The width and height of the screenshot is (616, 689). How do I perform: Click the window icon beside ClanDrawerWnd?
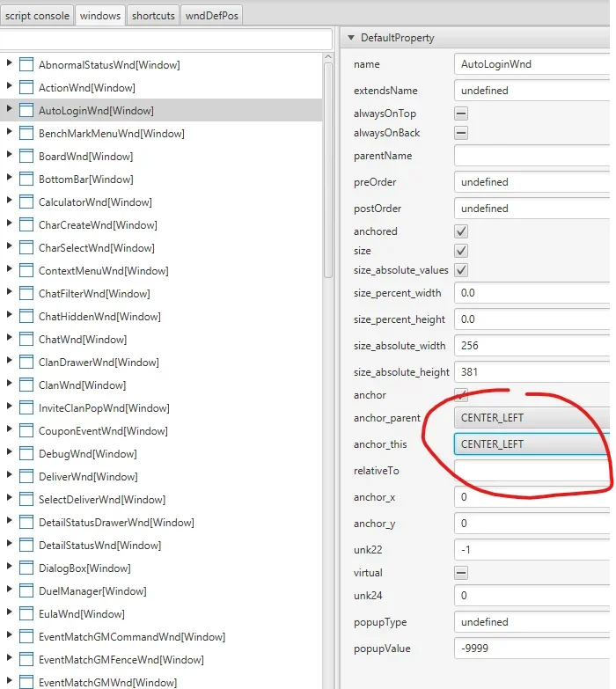pyautogui.click(x=26, y=362)
